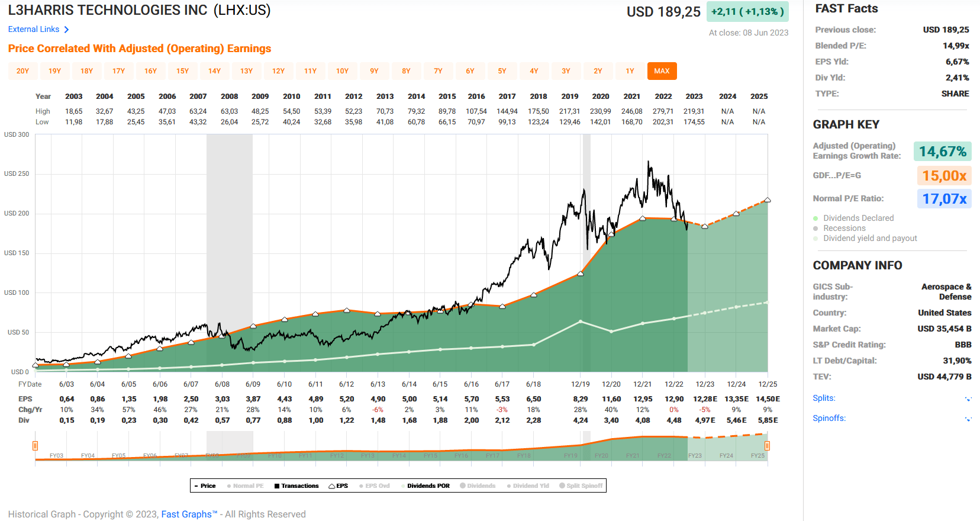
Task: Click the 12/22 Div value 4,48
Action: click(674, 420)
